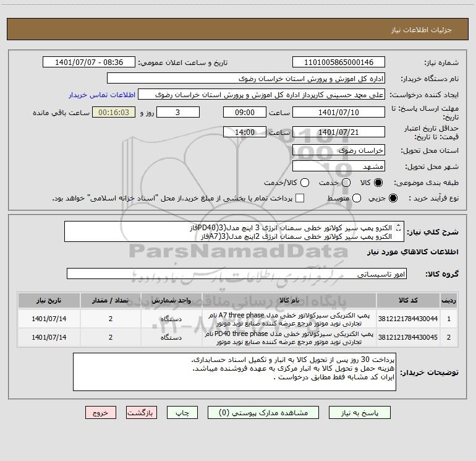Click the PD40 three phase pump name cell

pos(289,338)
